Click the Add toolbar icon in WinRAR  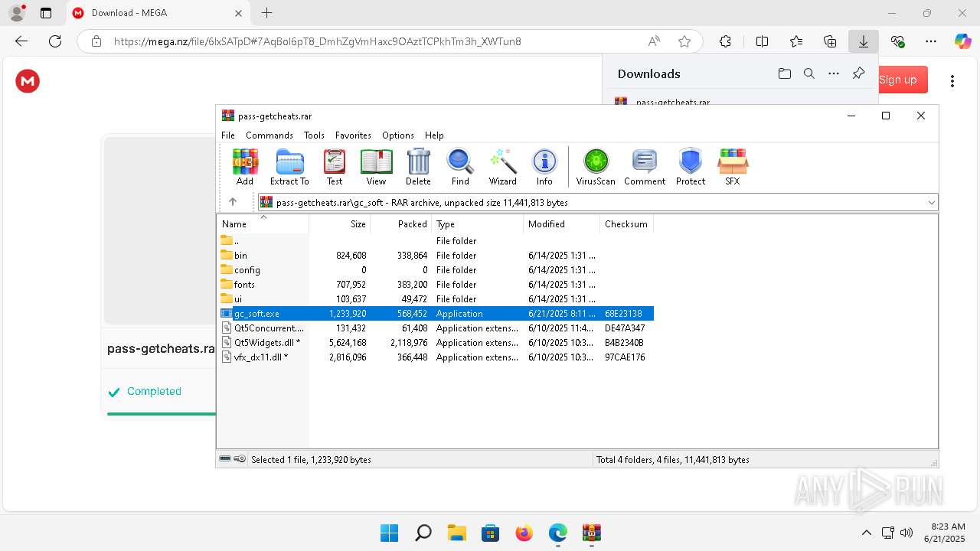[245, 167]
